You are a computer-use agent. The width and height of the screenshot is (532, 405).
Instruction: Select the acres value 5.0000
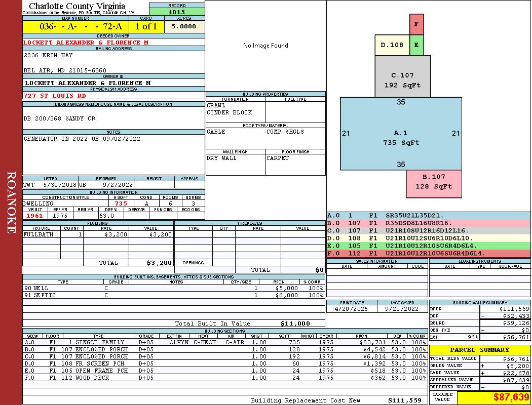[184, 26]
